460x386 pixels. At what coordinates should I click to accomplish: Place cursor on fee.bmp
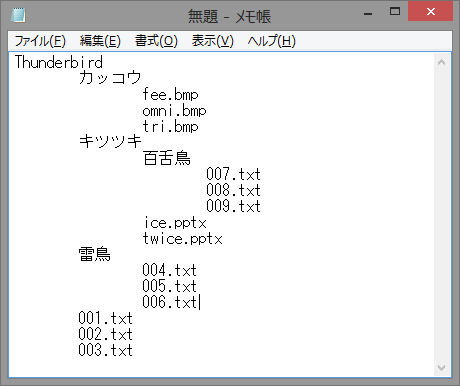click(x=170, y=94)
